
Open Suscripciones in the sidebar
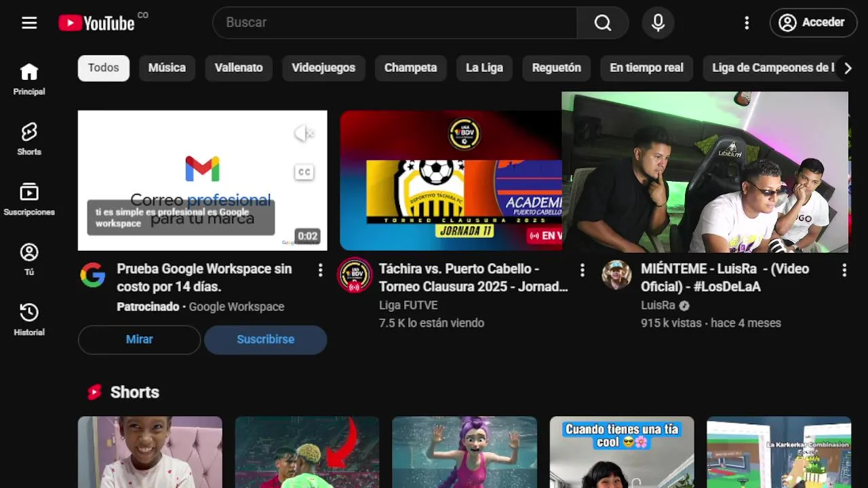tap(29, 200)
